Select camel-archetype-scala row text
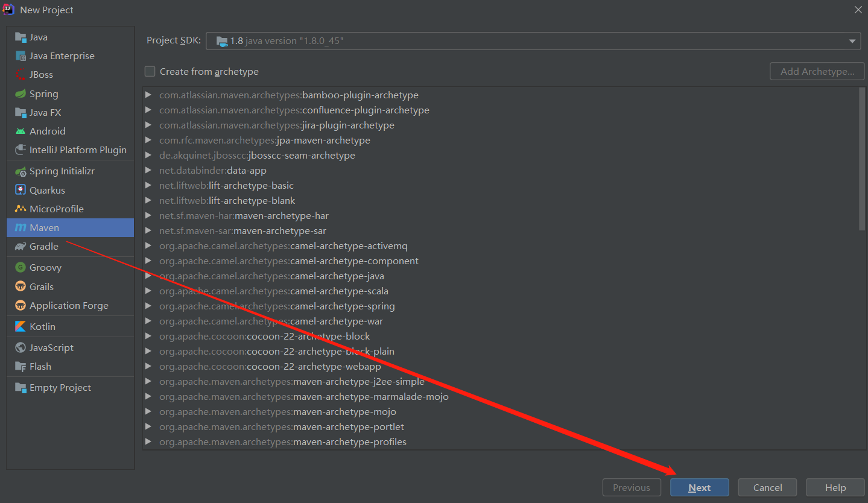This screenshot has height=503, width=868. pos(274,291)
